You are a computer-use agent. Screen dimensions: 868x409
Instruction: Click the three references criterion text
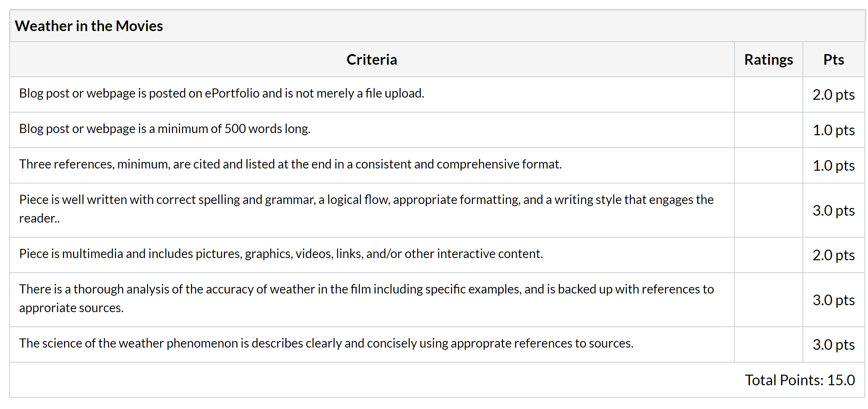[290, 164]
